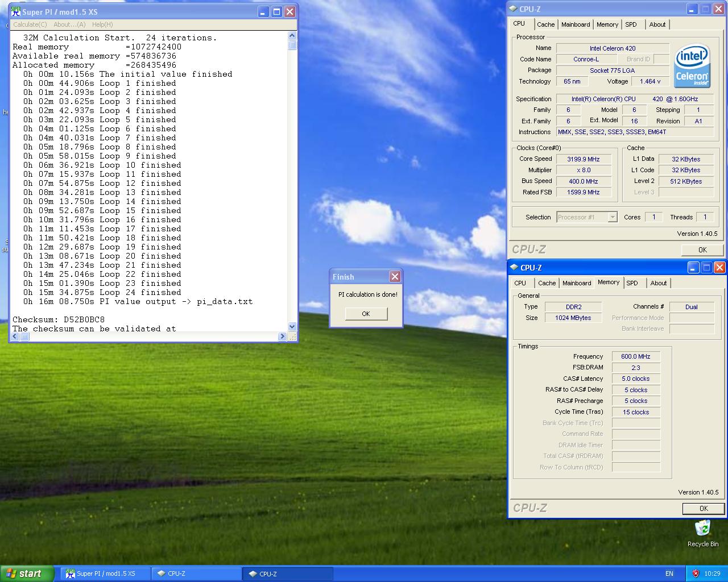The width and height of the screenshot is (728, 582).
Task: Activate second CPU-Z taskbar button
Action: [288, 573]
